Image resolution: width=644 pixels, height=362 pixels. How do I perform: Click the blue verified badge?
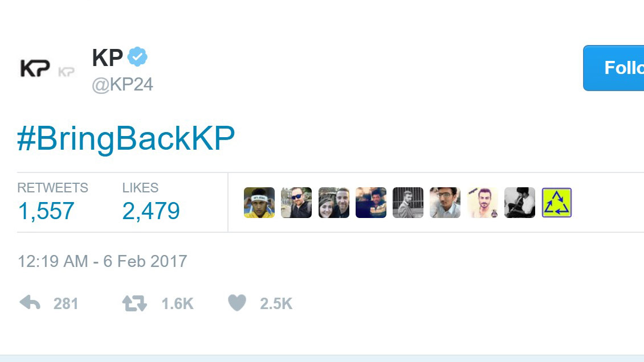tap(137, 56)
